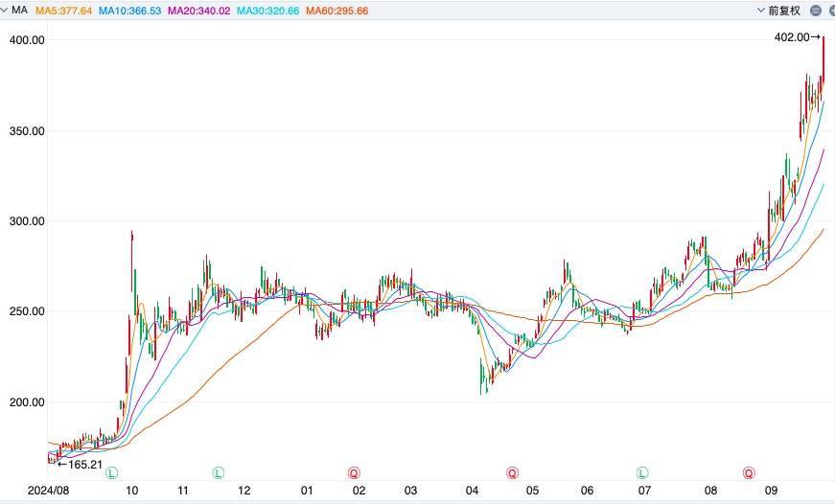Click the 2024/08 date axis label

23,490
